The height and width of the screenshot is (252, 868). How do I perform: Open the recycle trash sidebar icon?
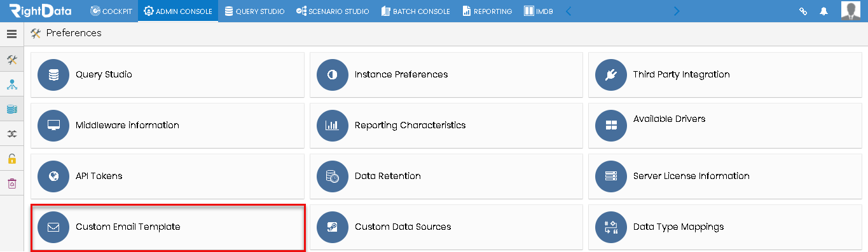pyautogui.click(x=11, y=183)
